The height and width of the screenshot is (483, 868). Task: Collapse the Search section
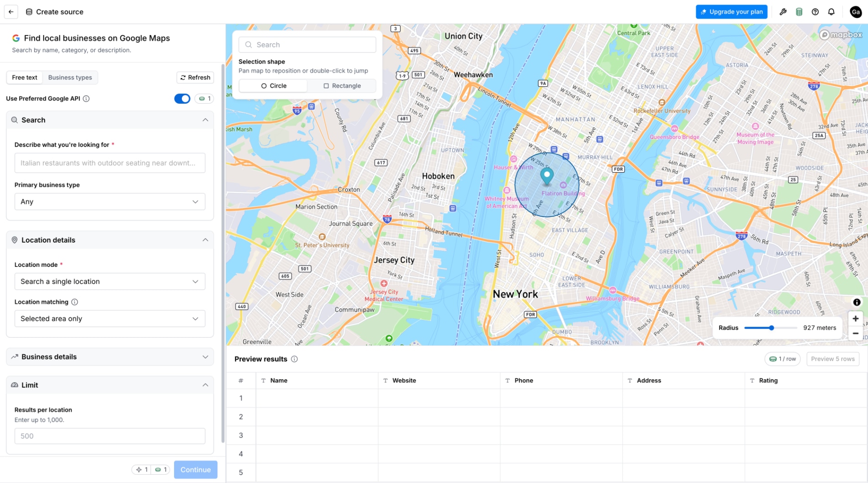pyautogui.click(x=205, y=120)
